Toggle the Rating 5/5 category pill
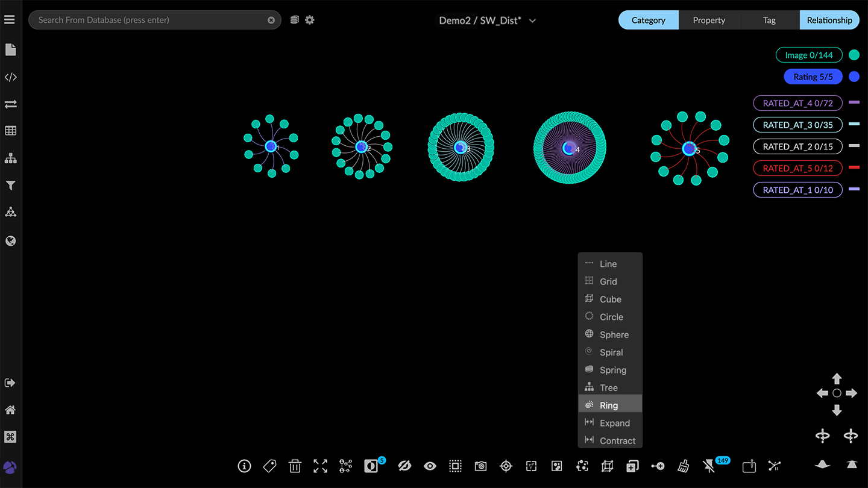868x488 pixels. 813,77
